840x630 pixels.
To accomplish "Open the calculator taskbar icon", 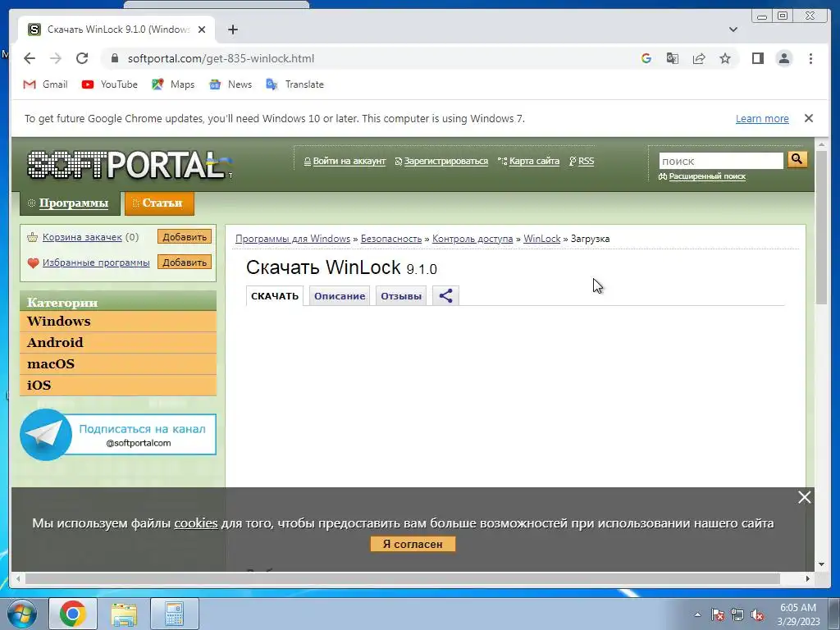I will click(175, 614).
